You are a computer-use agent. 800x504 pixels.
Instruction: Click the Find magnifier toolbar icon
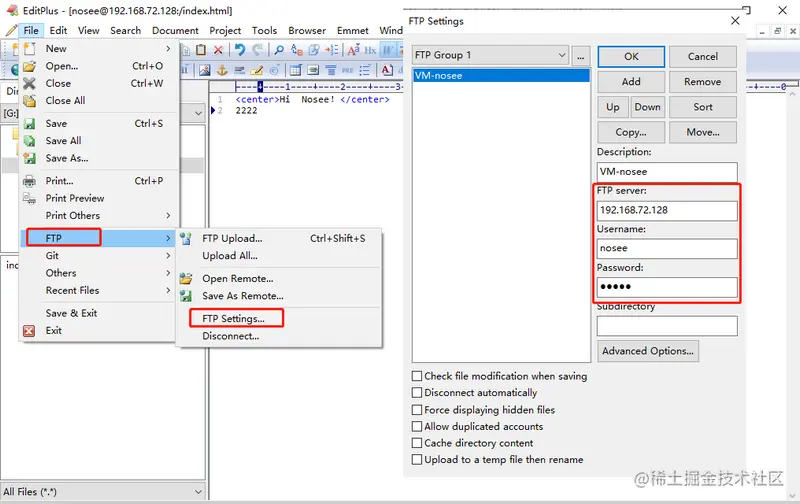pos(279,49)
